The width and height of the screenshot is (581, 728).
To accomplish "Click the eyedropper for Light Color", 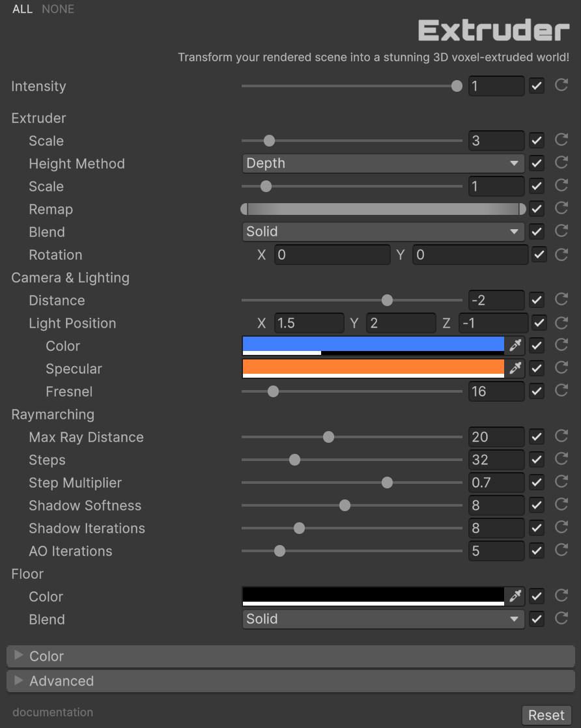I will click(x=515, y=345).
